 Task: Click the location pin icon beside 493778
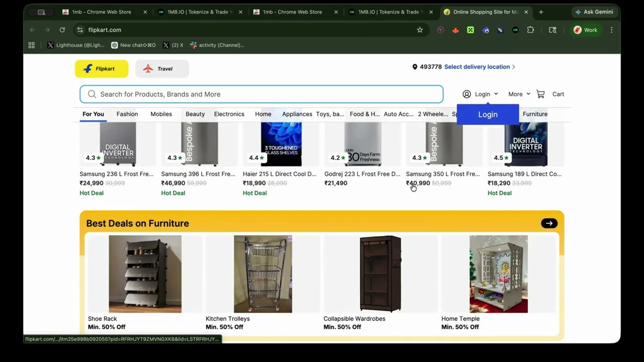coord(415,67)
